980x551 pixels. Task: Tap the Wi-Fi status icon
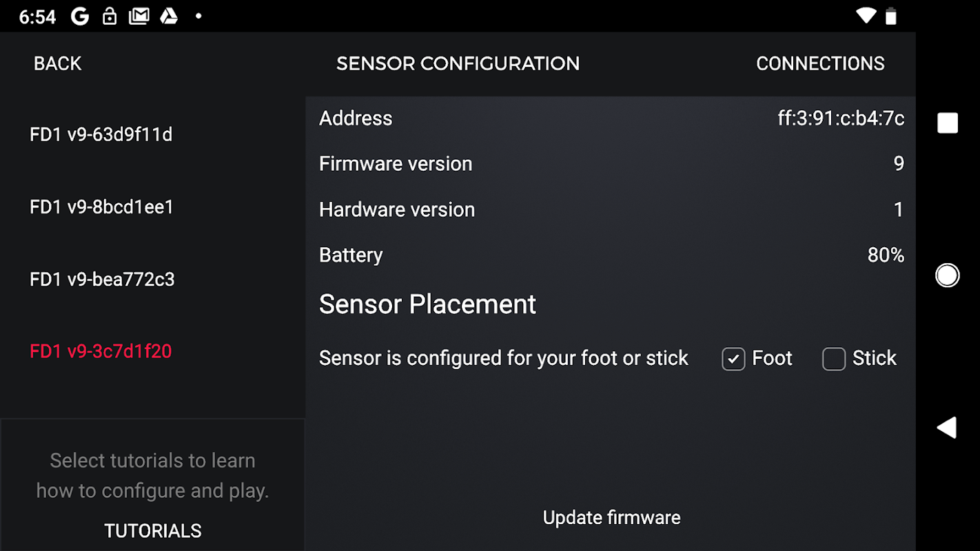pyautogui.click(x=865, y=16)
